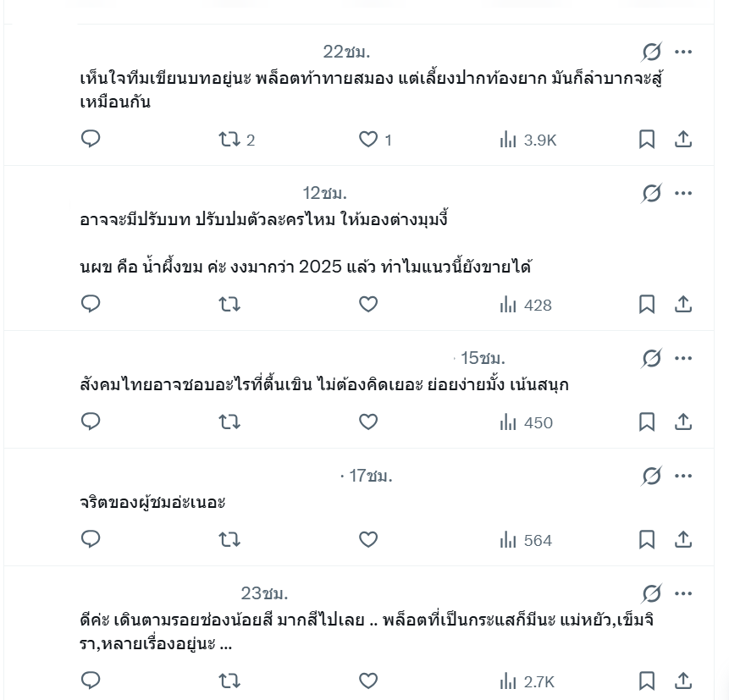Open more menu on the 15ชม. tweet

(x=683, y=358)
